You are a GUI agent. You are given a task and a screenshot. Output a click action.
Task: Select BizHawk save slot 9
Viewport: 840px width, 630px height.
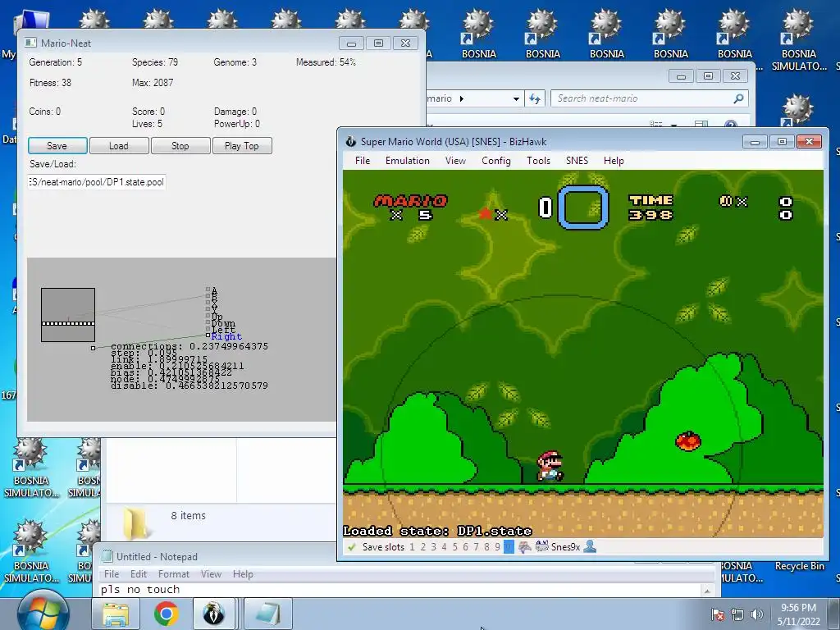point(497,547)
